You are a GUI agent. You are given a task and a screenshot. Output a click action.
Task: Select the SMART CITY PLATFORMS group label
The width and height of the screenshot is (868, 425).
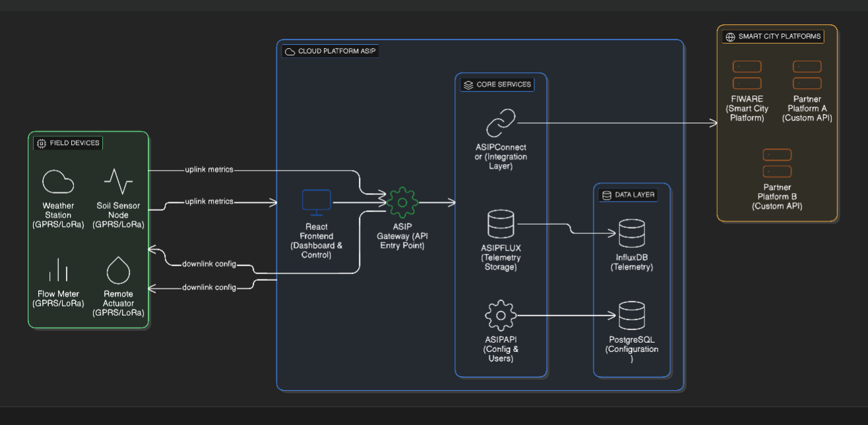[780, 37]
